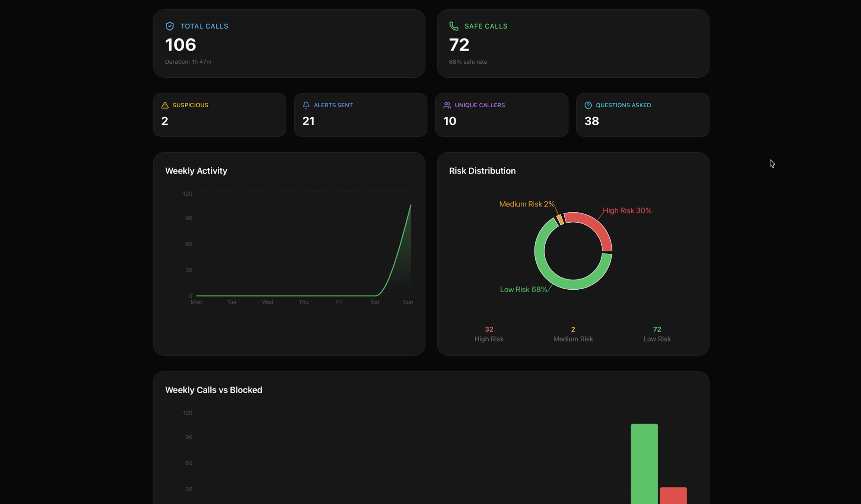Select the Suspicious count card
Image resolution: width=861 pixels, height=504 pixels.
[219, 115]
